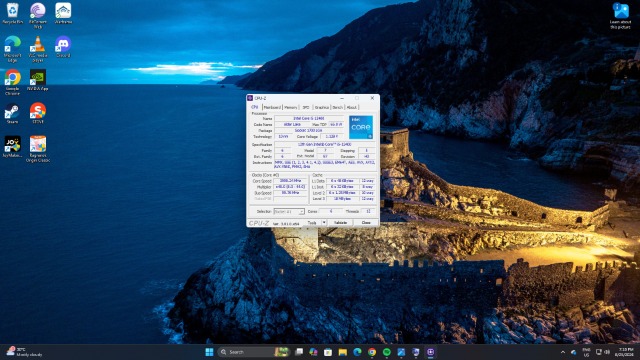Click the taskbar Search box
The width and height of the screenshot is (640, 360).
click(x=253, y=352)
